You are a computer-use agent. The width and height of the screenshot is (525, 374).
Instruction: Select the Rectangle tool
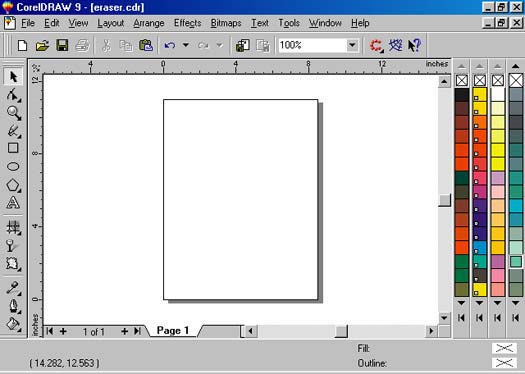[x=13, y=148]
